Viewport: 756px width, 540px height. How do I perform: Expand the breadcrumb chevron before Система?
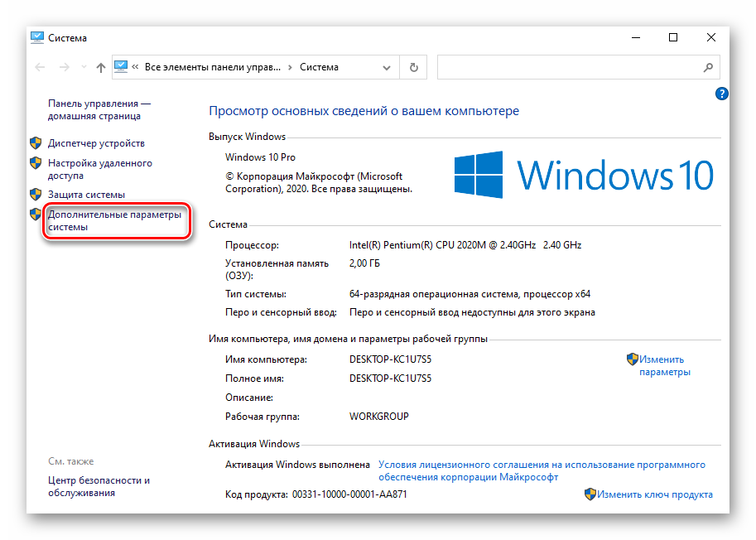tap(290, 67)
